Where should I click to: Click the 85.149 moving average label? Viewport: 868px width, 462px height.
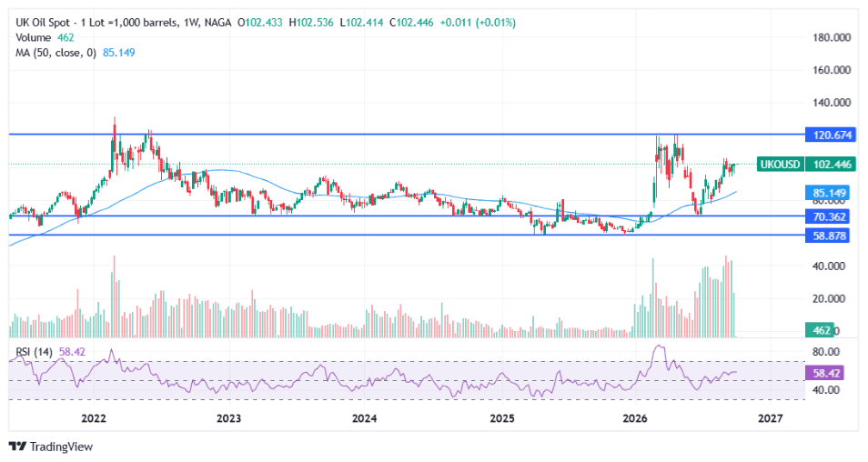coord(828,193)
